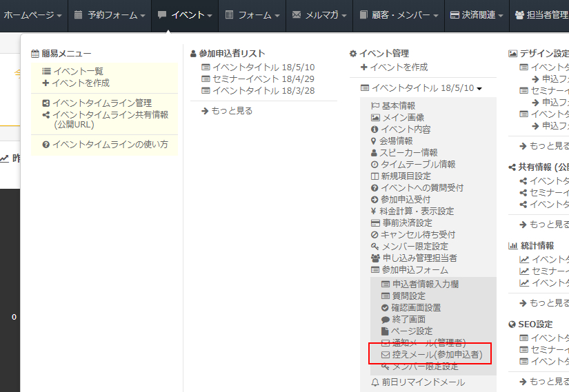Click the key icon for メンバー限定設定
569x392 pixels.
point(375,247)
